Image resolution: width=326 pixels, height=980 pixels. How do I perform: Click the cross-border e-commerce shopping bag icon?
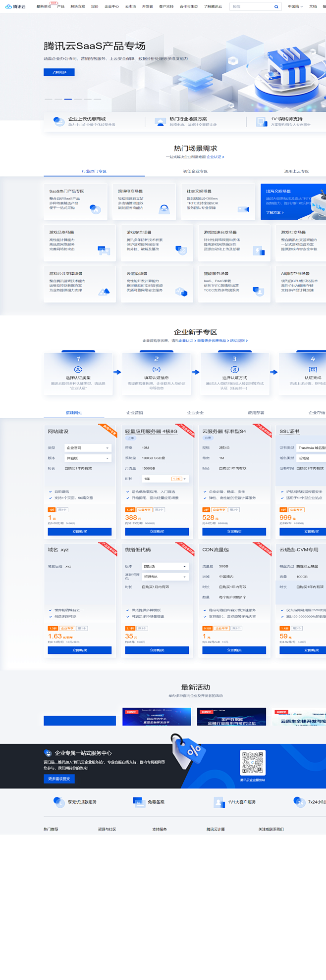pos(164,209)
